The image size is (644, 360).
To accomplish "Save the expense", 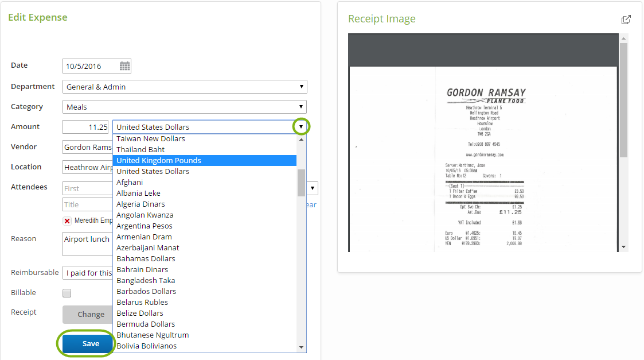I will [91, 344].
